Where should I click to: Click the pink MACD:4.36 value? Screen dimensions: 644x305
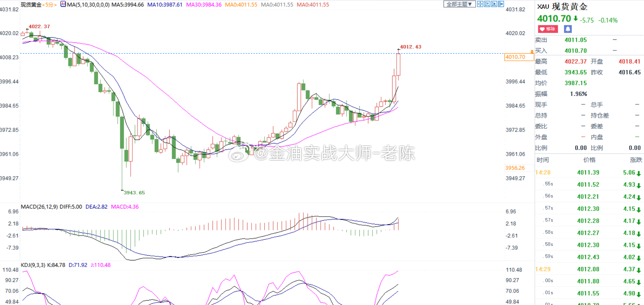tap(125, 207)
